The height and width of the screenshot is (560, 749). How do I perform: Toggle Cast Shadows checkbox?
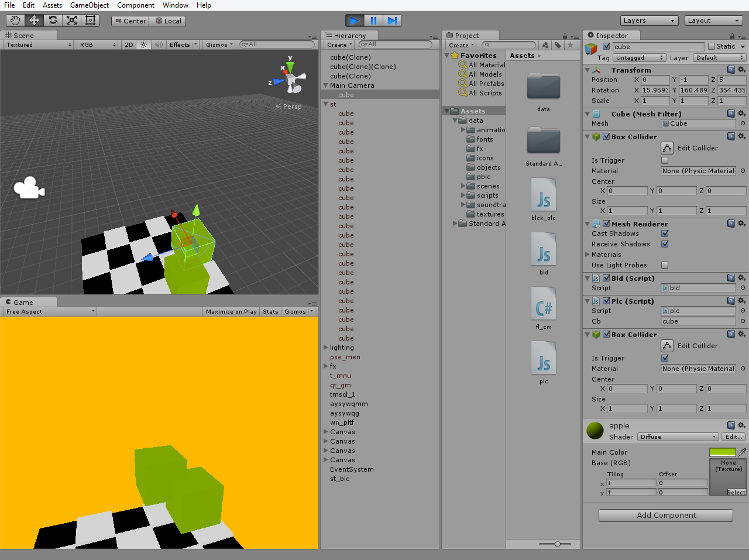[x=665, y=233]
